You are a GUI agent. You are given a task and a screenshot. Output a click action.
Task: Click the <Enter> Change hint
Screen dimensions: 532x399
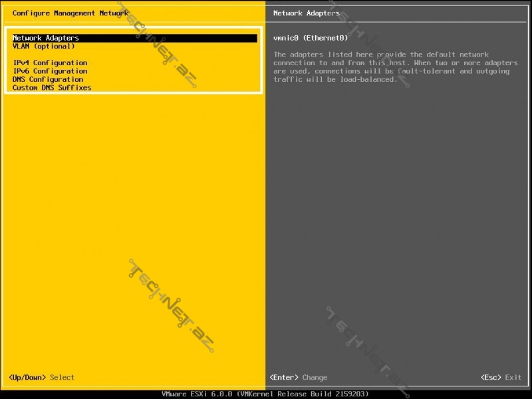click(x=299, y=377)
